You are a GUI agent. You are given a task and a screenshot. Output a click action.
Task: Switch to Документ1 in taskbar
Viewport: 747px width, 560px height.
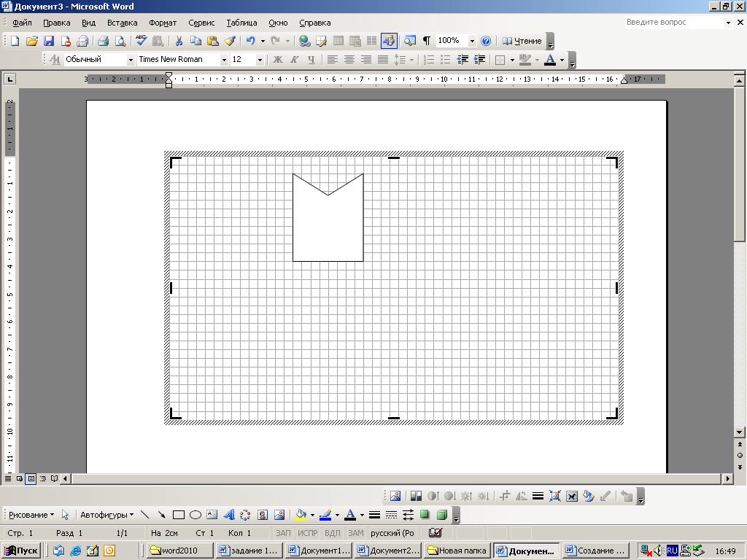(318, 551)
